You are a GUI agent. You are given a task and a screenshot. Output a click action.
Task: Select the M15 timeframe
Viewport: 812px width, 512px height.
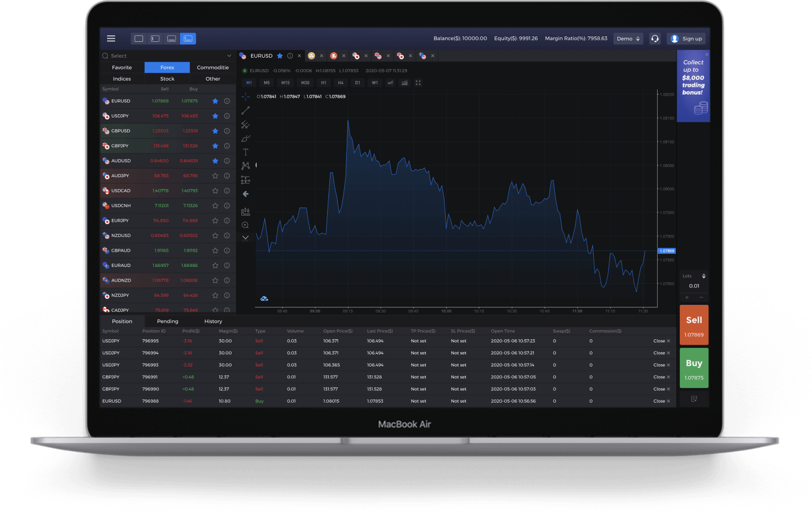click(285, 83)
